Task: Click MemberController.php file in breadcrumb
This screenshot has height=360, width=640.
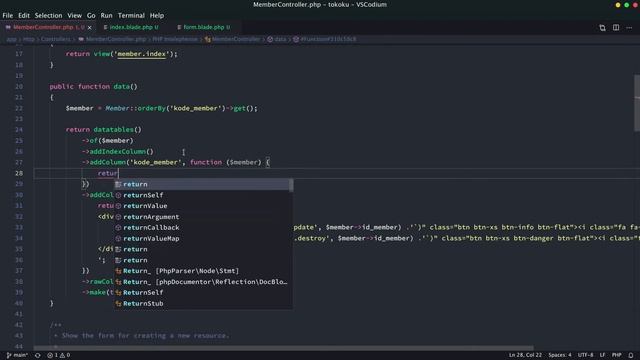Action: (x=116, y=39)
